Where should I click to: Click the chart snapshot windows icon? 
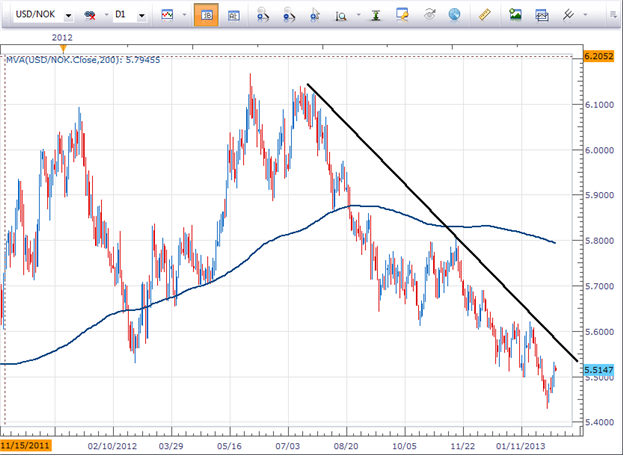coord(542,15)
